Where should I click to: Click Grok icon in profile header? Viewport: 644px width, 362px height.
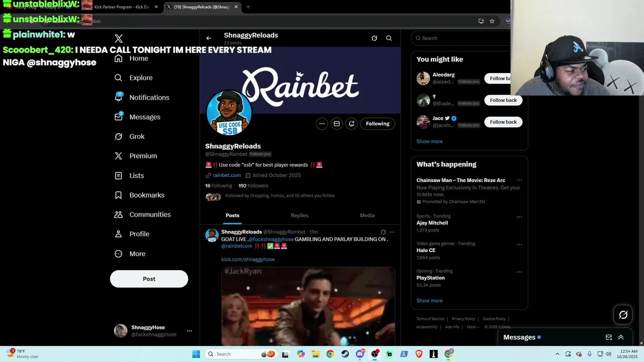point(374,38)
